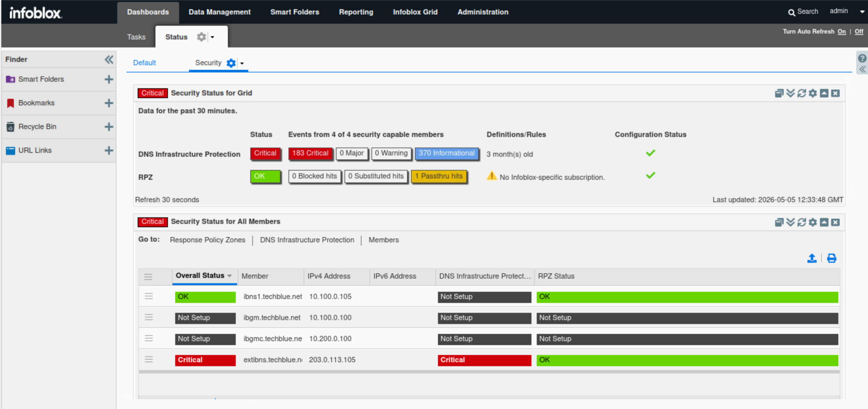Screen dimensions: 868x409
Task: Pop out the Security Status for All Members widget
Action: pyautogui.click(x=779, y=222)
